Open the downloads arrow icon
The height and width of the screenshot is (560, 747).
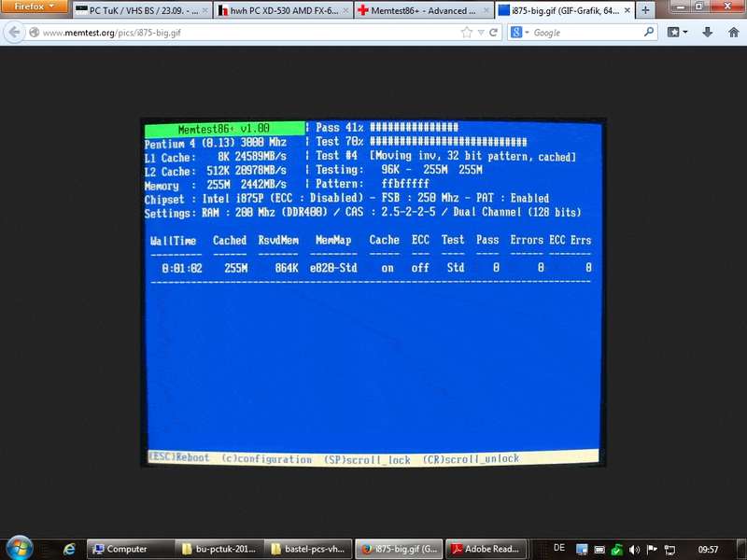point(707,33)
